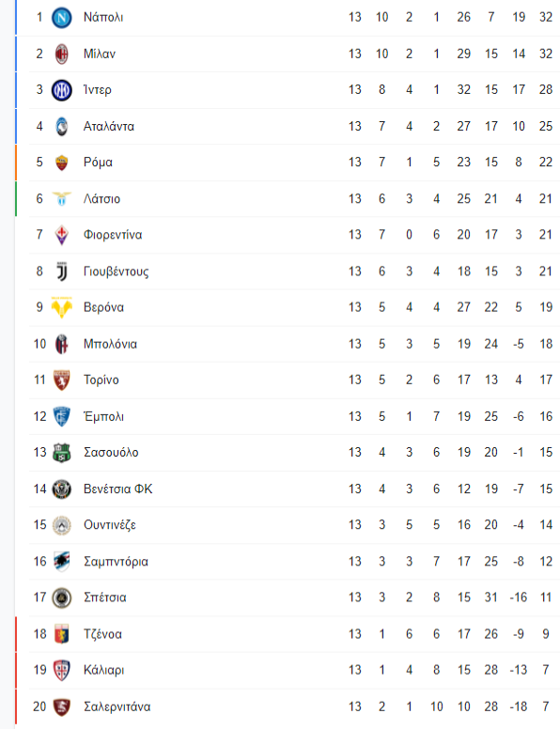This screenshot has height=729, width=560.
Task: Click the Napoli club crest icon
Action: point(61,18)
